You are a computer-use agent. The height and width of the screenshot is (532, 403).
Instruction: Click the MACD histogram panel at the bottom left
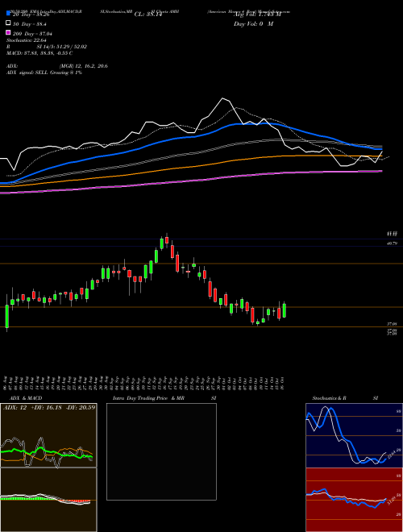point(48,500)
